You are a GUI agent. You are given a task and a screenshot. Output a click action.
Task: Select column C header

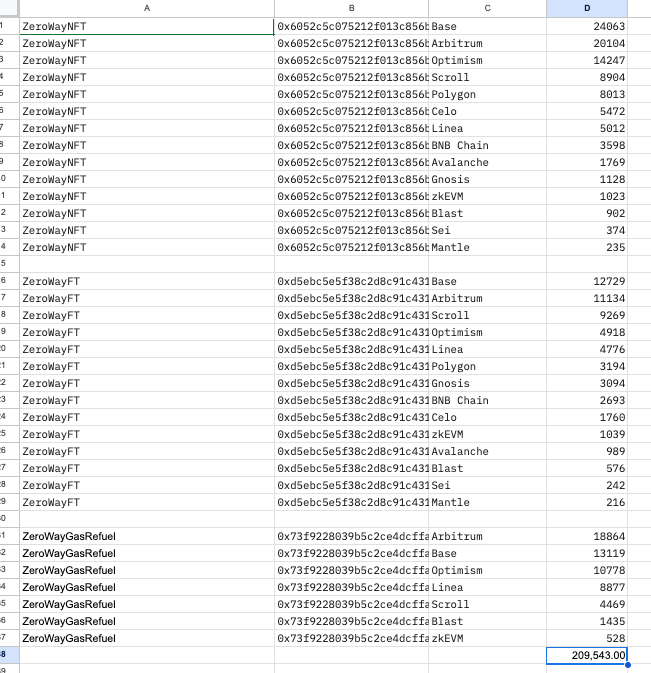(x=487, y=8)
